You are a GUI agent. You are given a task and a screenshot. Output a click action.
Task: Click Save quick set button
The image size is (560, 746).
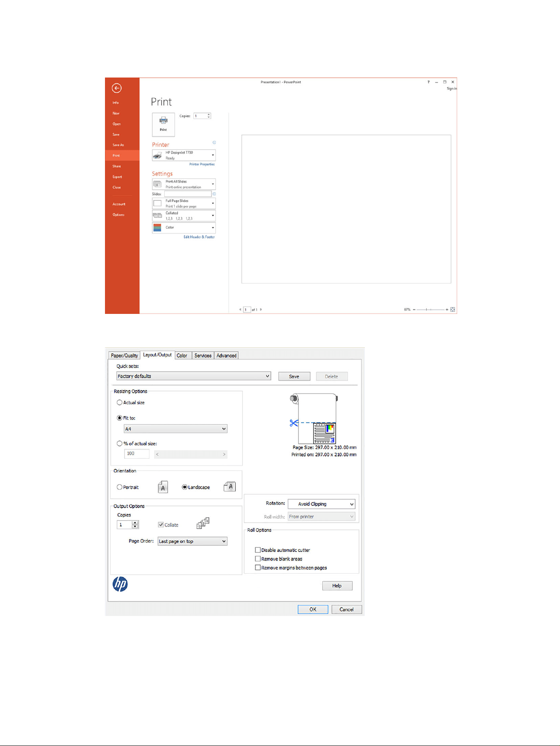click(x=294, y=376)
